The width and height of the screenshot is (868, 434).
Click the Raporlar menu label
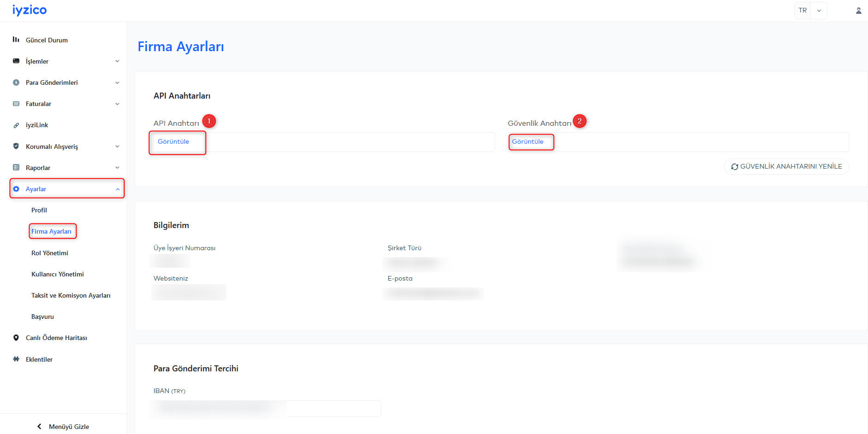click(38, 168)
